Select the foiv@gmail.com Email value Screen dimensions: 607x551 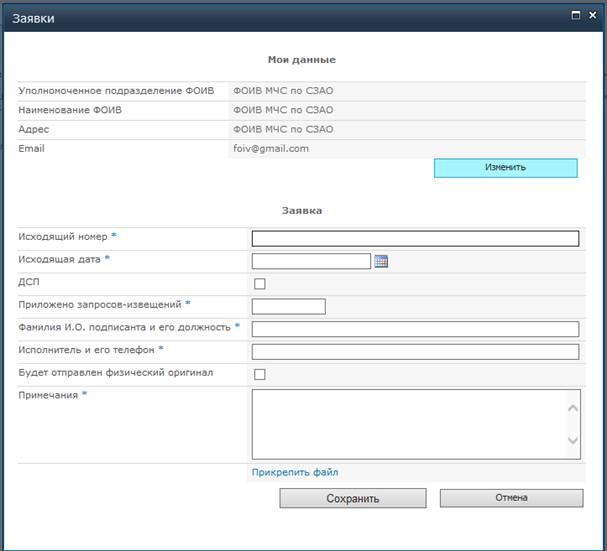271,149
